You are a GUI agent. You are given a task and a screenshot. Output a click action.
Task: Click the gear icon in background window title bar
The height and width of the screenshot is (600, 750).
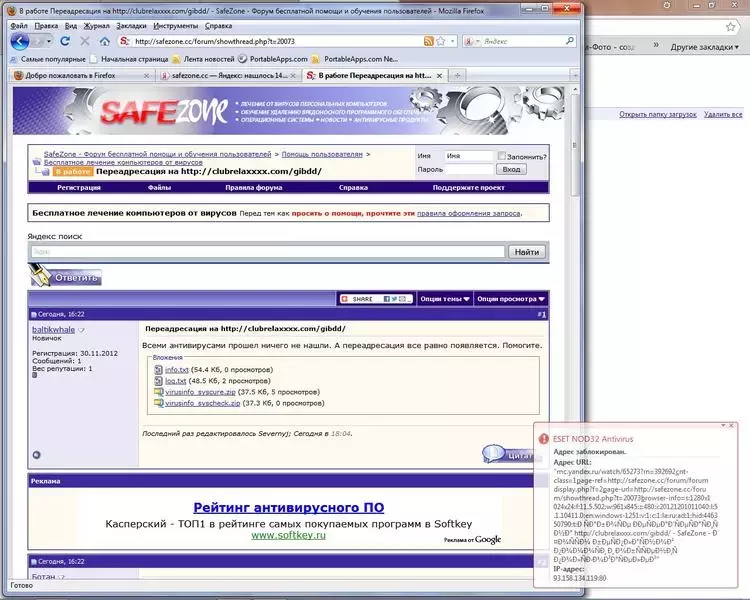(x=667, y=5)
